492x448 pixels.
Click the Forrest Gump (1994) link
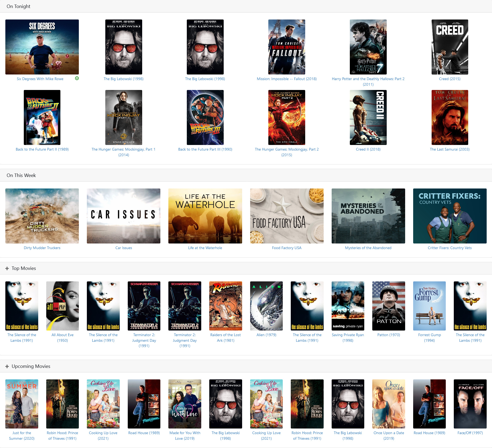429,338
